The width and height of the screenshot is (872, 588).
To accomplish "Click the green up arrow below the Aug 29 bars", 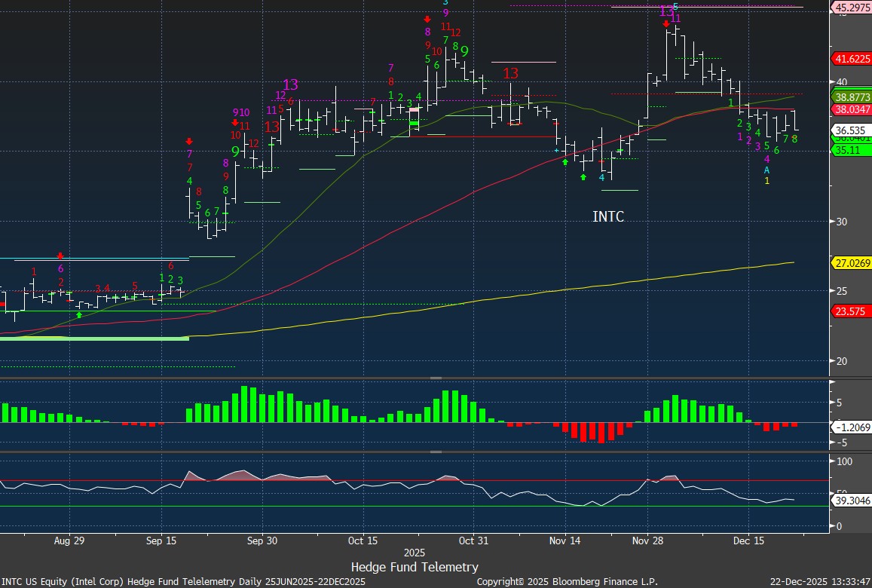I will coord(79,314).
